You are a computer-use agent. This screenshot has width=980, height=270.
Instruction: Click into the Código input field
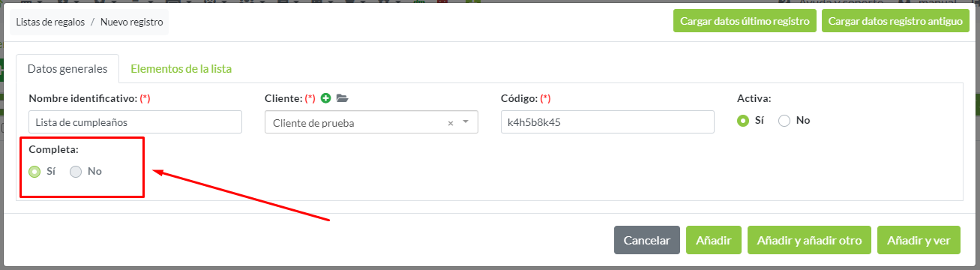607,122
